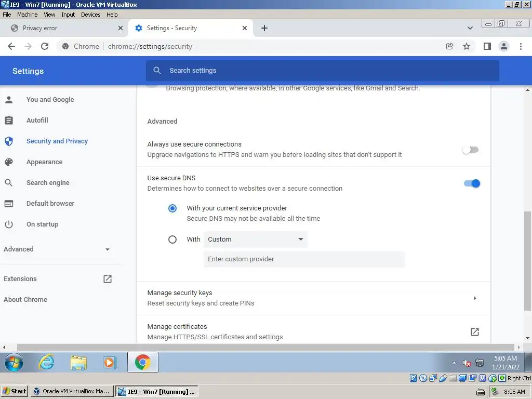This screenshot has height=399, width=532.
Task: Open the VirtualBox Help menu
Action: pos(112,15)
